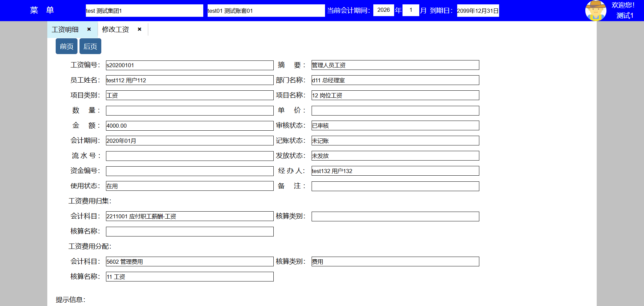Click the accounting period year field 2026
This screenshot has height=306, width=644.
pos(383,10)
